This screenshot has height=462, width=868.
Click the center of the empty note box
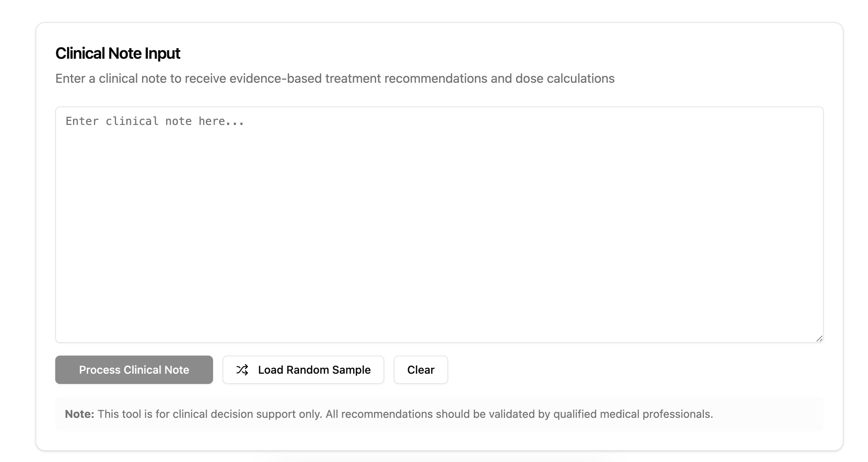[439, 224]
